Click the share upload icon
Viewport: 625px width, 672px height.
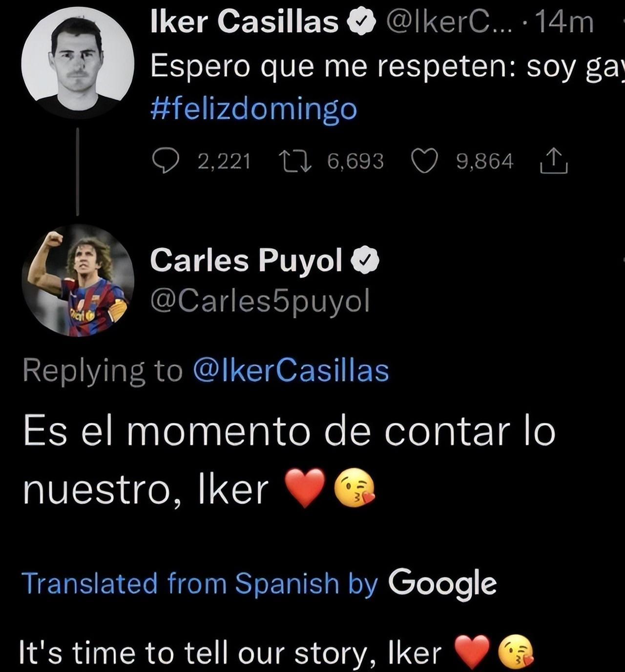(554, 162)
